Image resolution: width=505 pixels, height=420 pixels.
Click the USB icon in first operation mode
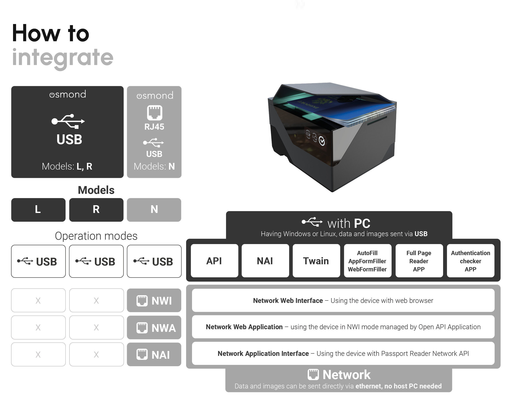[x=27, y=258]
